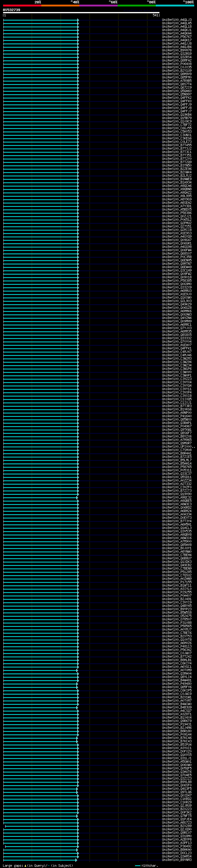Select label UniRef100_C0JX35
Image resolution: width=197 pixels, height=868 pixels.
point(177,67)
